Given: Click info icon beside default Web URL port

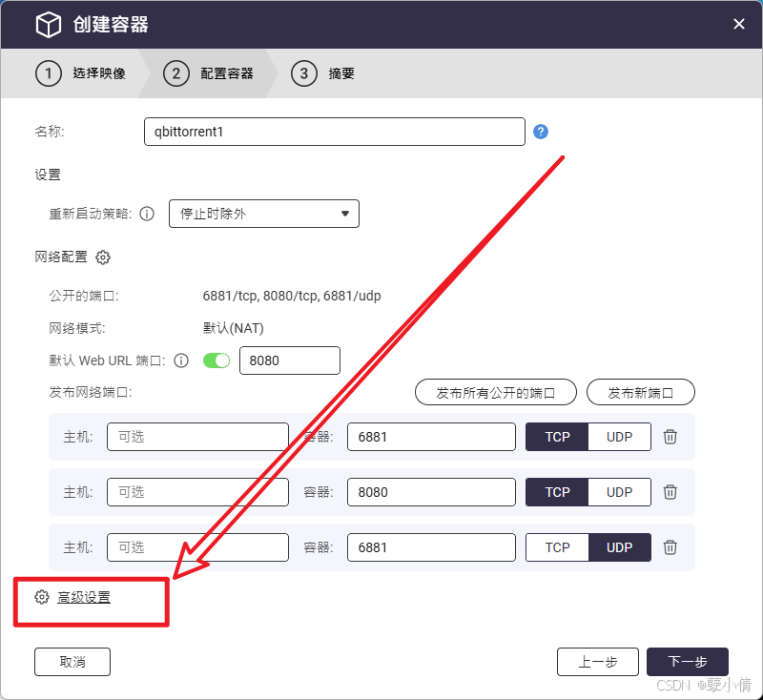Looking at the screenshot, I should 181,360.
